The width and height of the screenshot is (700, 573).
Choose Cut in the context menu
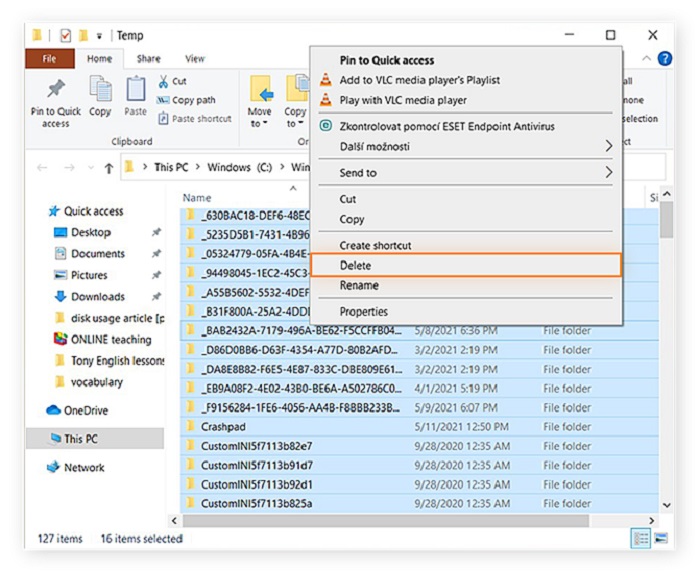(466, 199)
